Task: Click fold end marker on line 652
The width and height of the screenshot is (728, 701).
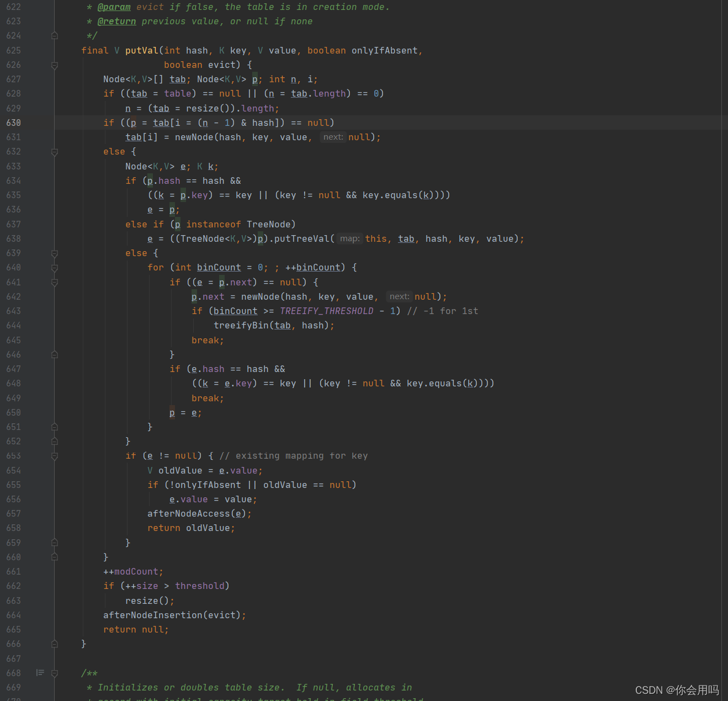Action: [55, 441]
